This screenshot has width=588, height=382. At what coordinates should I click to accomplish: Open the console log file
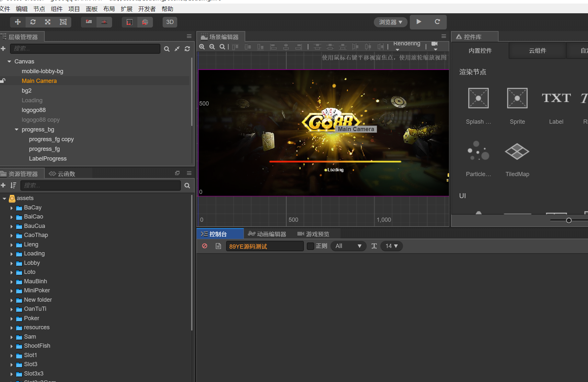[218, 246]
